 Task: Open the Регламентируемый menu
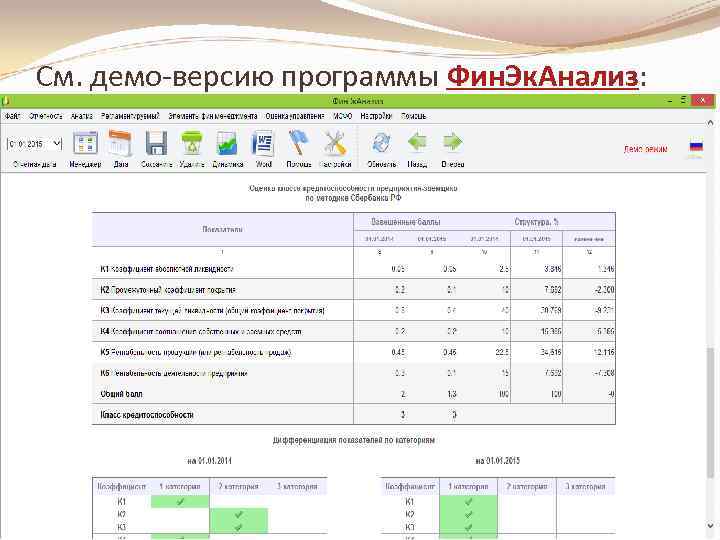point(130,116)
